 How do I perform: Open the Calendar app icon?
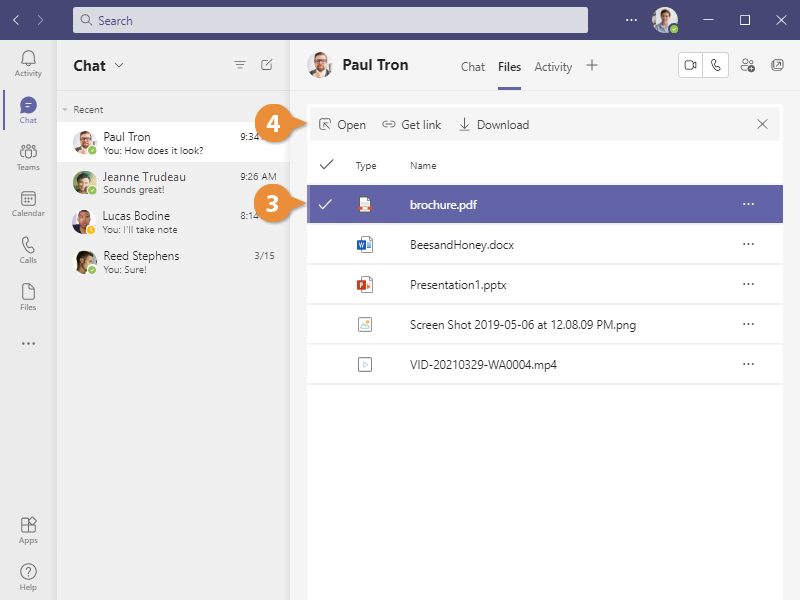coord(28,204)
